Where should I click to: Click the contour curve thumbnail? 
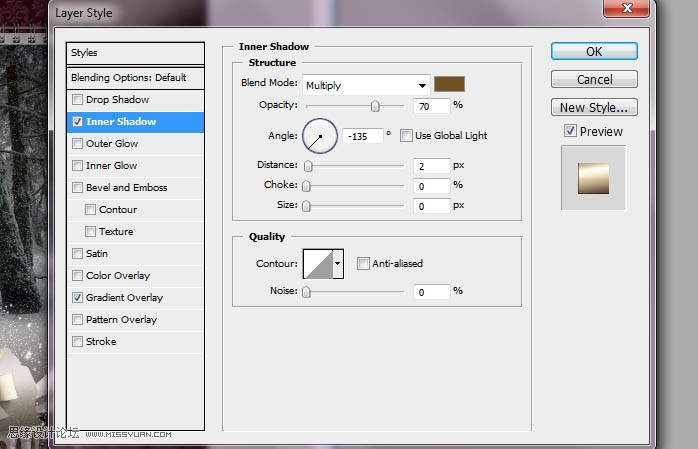pyautogui.click(x=318, y=264)
